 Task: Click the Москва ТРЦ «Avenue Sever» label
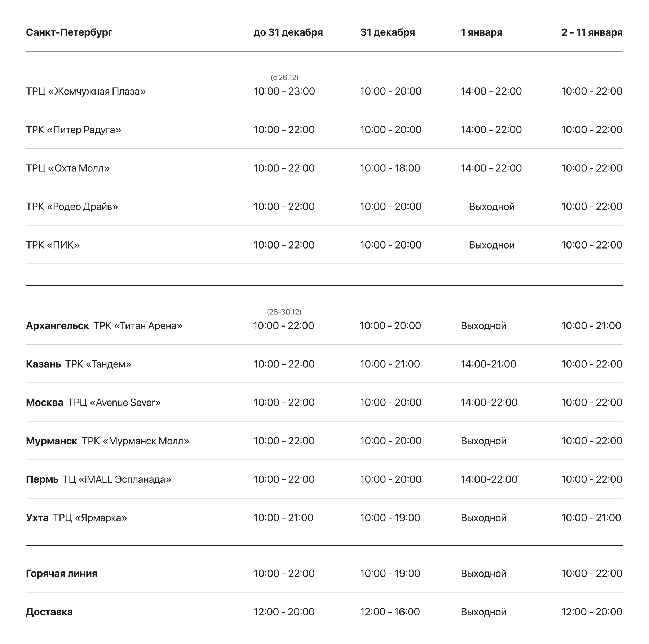(93, 403)
